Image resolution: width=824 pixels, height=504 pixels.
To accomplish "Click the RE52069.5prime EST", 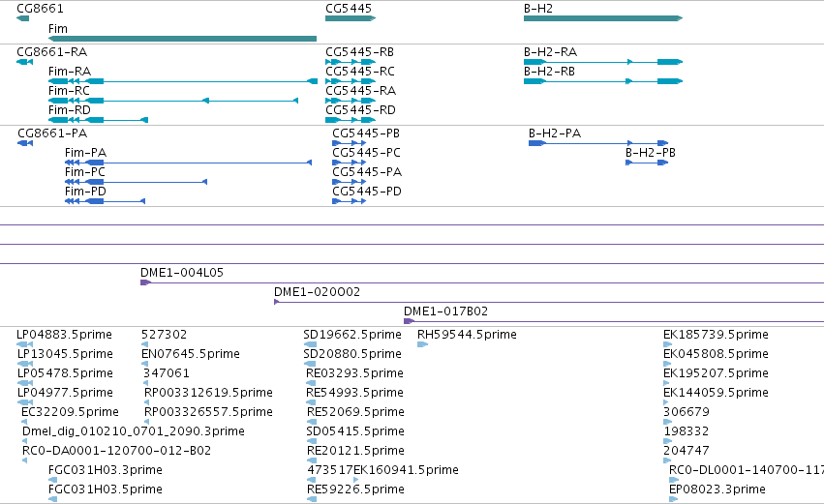I will coord(312,422).
